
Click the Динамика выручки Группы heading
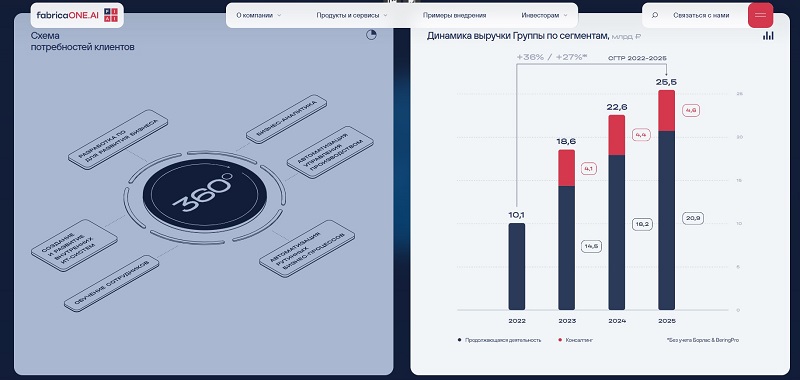(517, 36)
